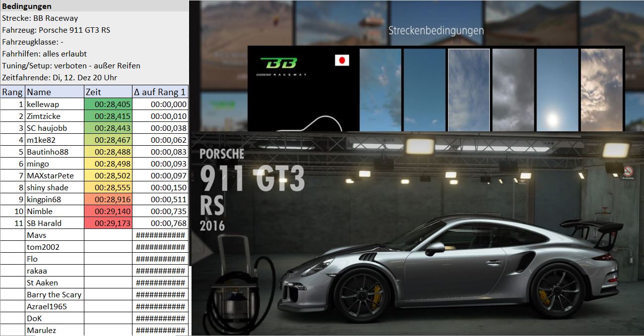Screen dimensions: 644x336
Task: Select the cell with name Azrael1965
Action: 55,306
